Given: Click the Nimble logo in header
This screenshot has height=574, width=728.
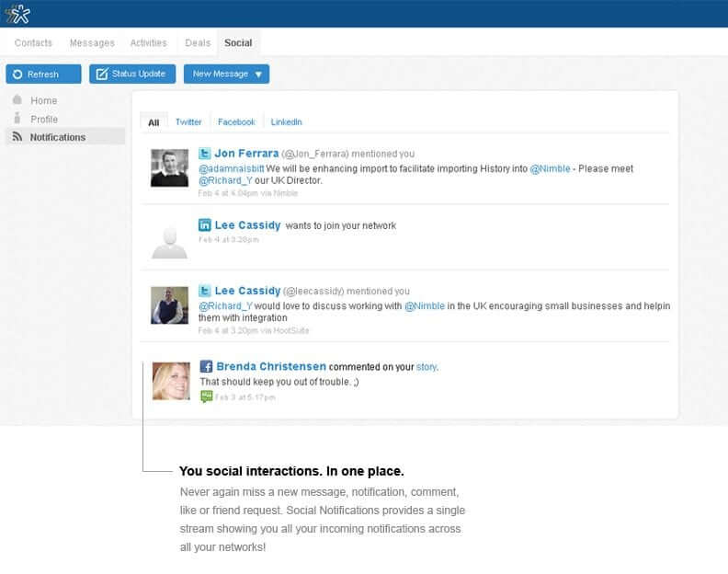Looking at the screenshot, I should [x=17, y=13].
